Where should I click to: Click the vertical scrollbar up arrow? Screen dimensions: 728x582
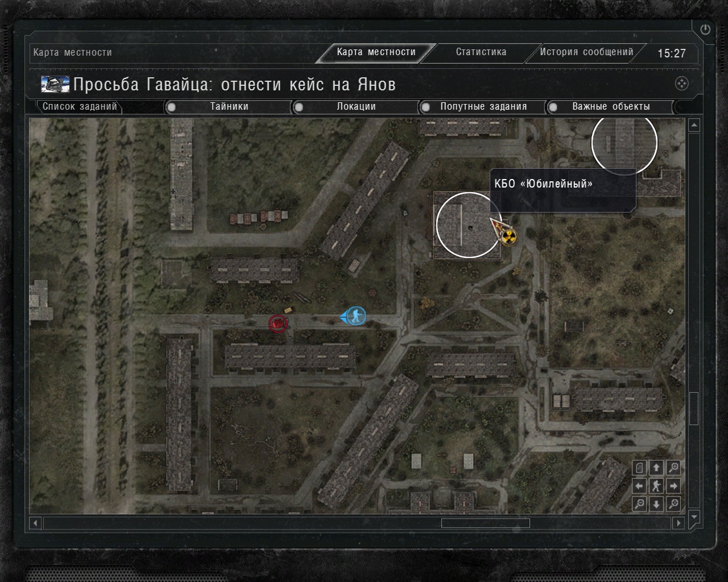click(x=694, y=126)
